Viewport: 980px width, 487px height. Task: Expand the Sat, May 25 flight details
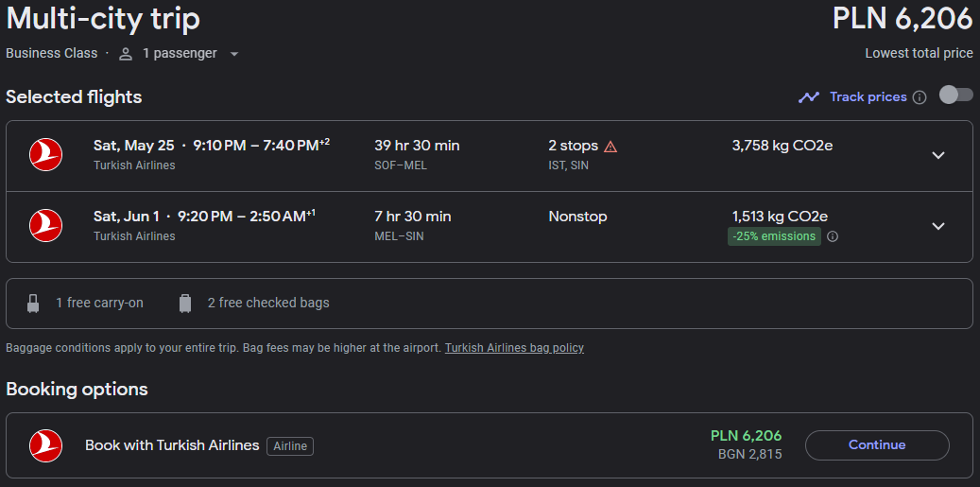pyautogui.click(x=938, y=155)
